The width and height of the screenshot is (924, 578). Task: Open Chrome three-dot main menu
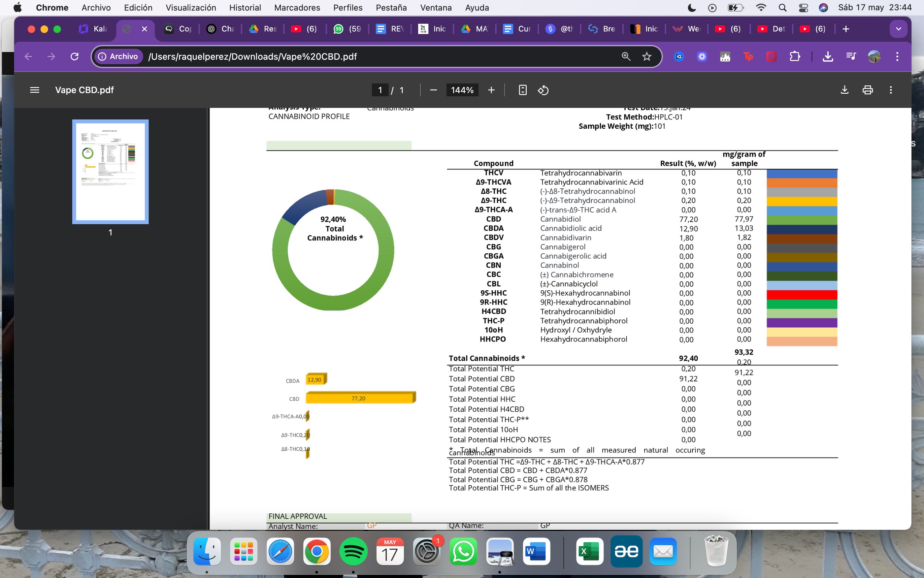coord(897,56)
